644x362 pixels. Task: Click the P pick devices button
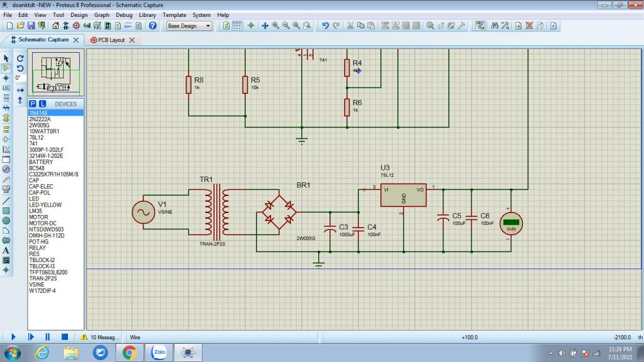coord(33,104)
